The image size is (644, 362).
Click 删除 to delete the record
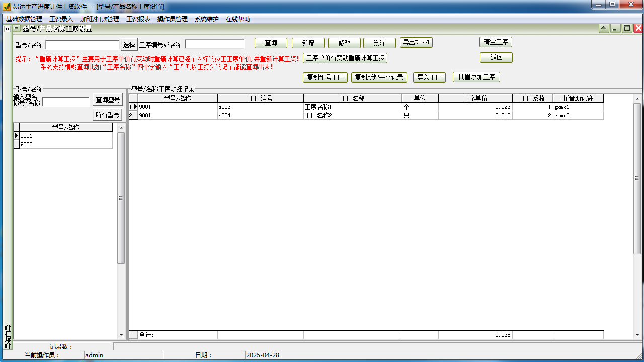click(x=379, y=43)
